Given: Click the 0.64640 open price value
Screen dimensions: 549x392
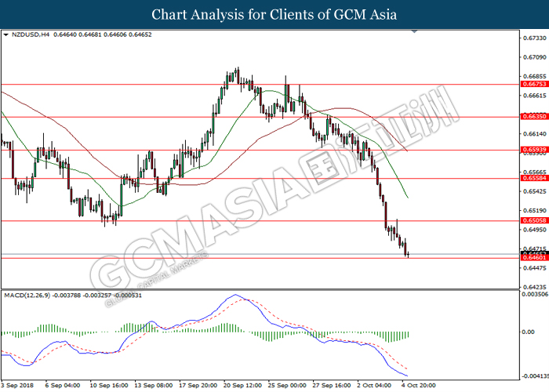Looking at the screenshot, I should 65,34.
